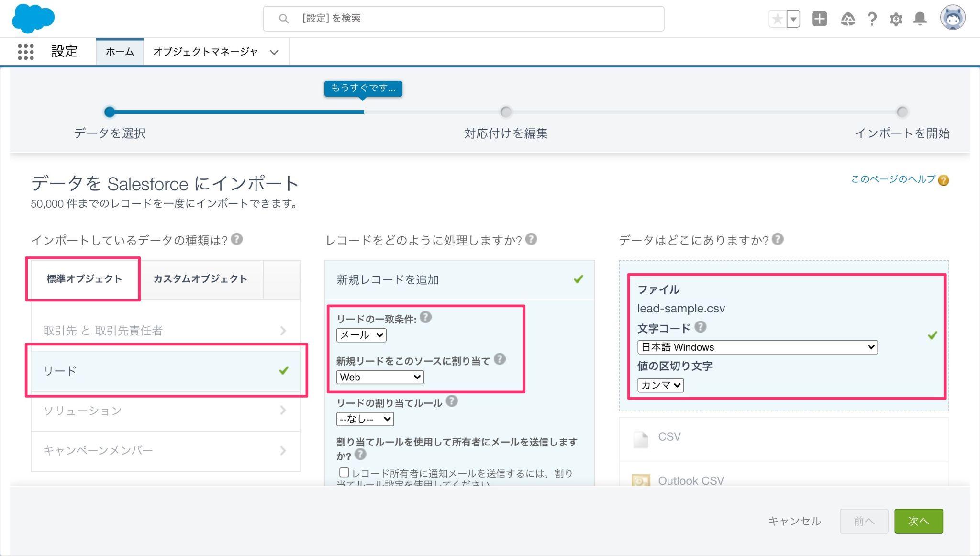Choose the リード object row
The height and width of the screenshot is (556, 980).
(165, 371)
